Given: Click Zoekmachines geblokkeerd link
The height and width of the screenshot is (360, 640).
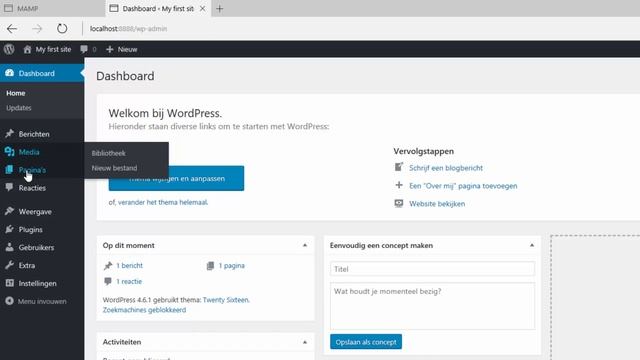Looking at the screenshot, I should click(x=144, y=310).
